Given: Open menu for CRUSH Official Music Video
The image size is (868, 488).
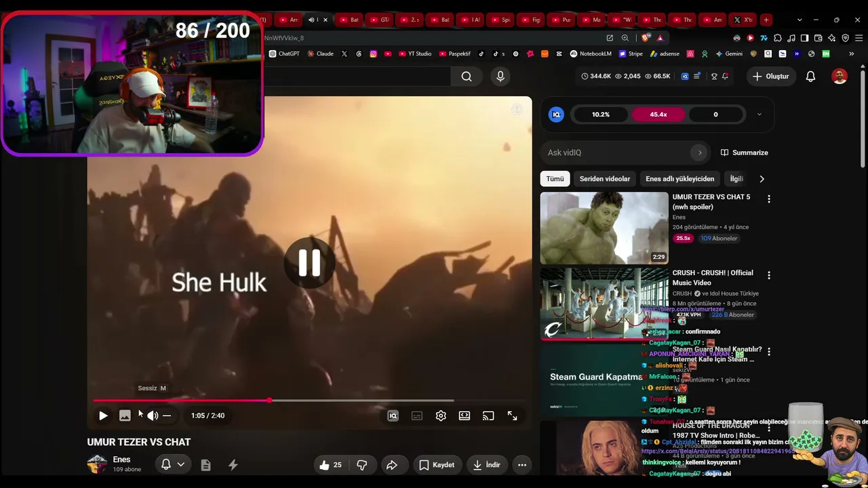Looking at the screenshot, I should [768, 275].
